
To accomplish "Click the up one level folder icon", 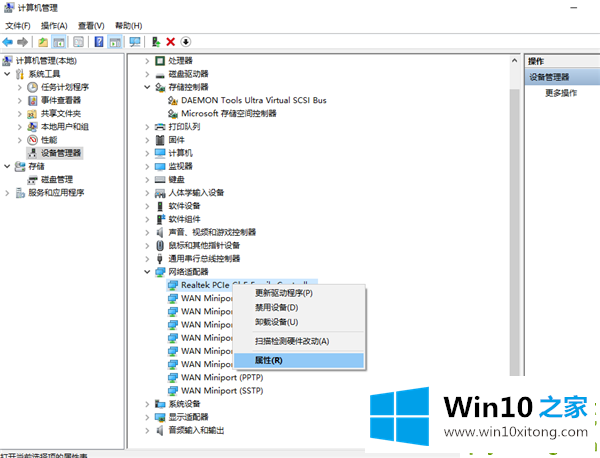I will [x=43, y=41].
